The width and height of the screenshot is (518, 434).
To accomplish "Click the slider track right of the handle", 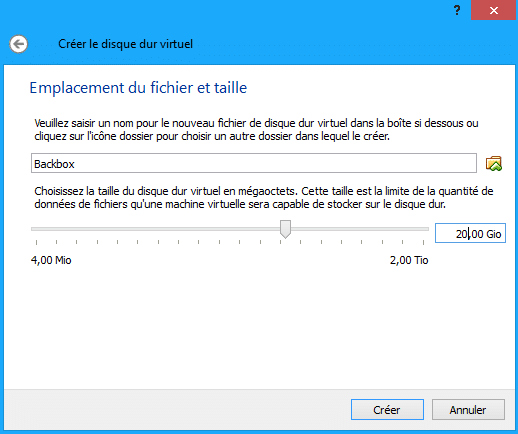I will (360, 229).
